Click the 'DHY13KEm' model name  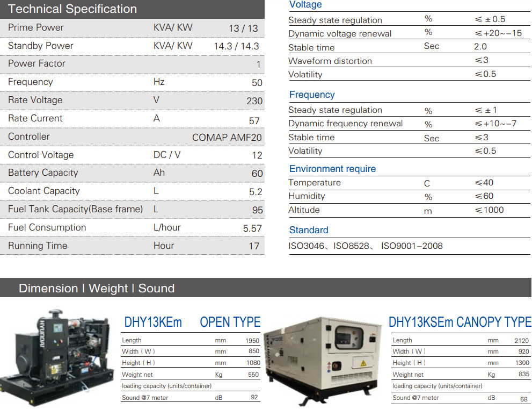coord(153,322)
